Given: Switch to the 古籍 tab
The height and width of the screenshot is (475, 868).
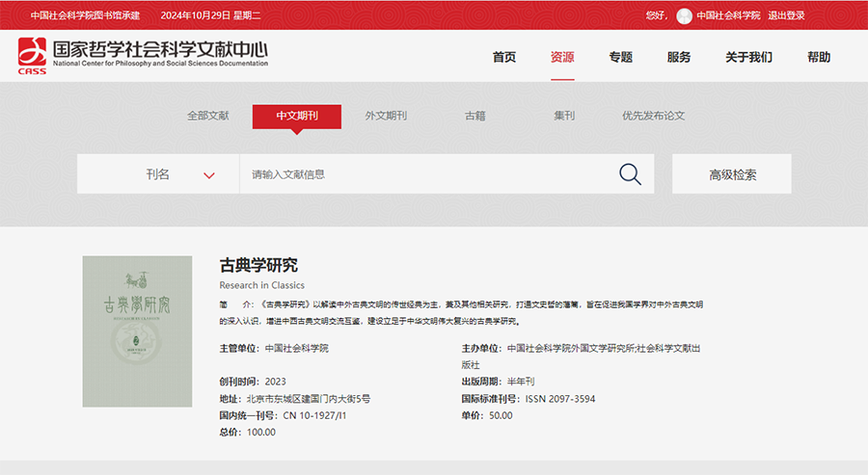Looking at the screenshot, I should pos(475,116).
